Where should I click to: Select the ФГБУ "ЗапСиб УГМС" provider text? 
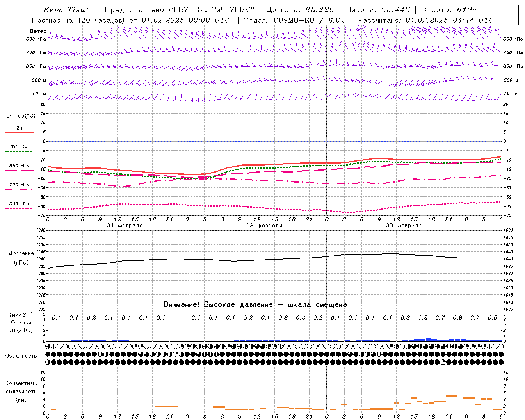click(212, 10)
